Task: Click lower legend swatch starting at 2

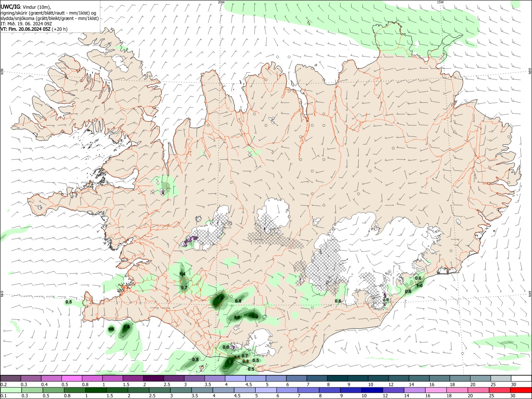Action: tap(138, 390)
